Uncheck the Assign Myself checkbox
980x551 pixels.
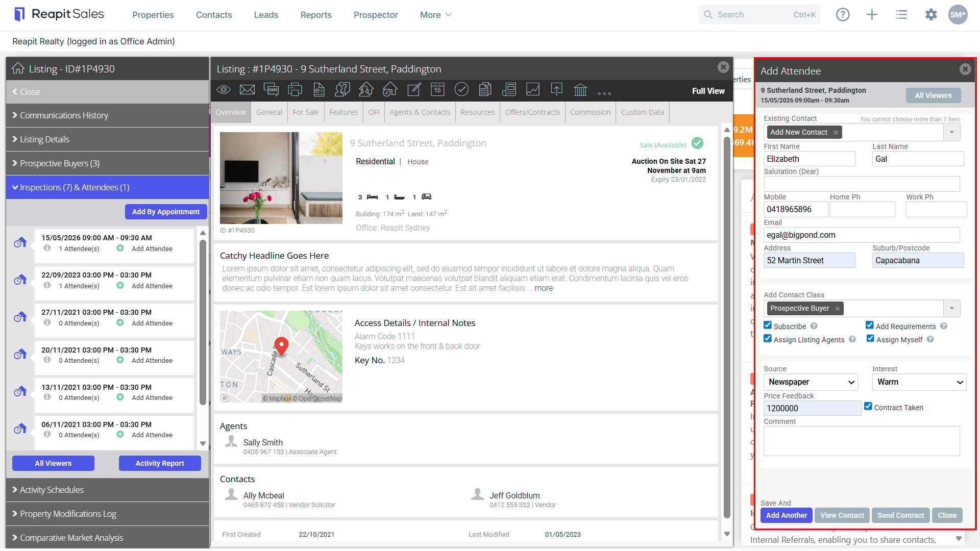click(x=870, y=338)
